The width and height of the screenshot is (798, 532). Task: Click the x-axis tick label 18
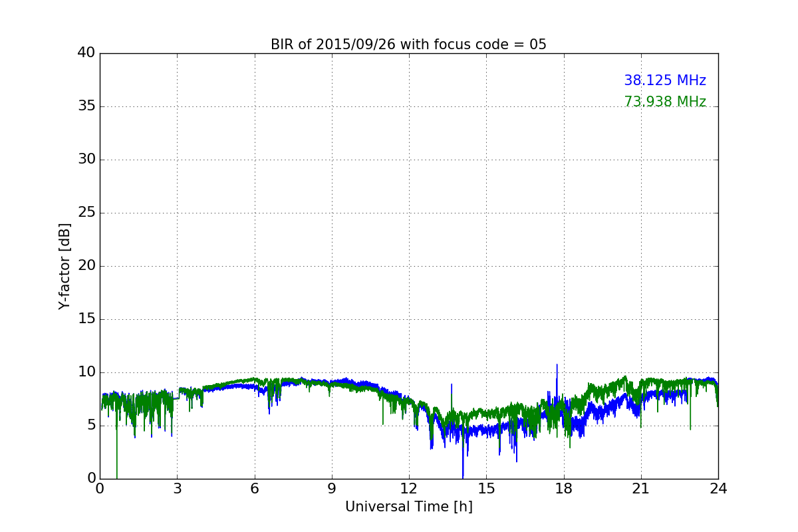coord(564,489)
